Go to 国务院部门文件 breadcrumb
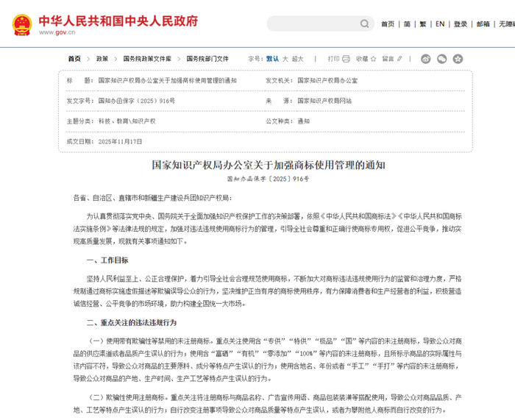The height and width of the screenshot is (420, 515). [x=207, y=59]
